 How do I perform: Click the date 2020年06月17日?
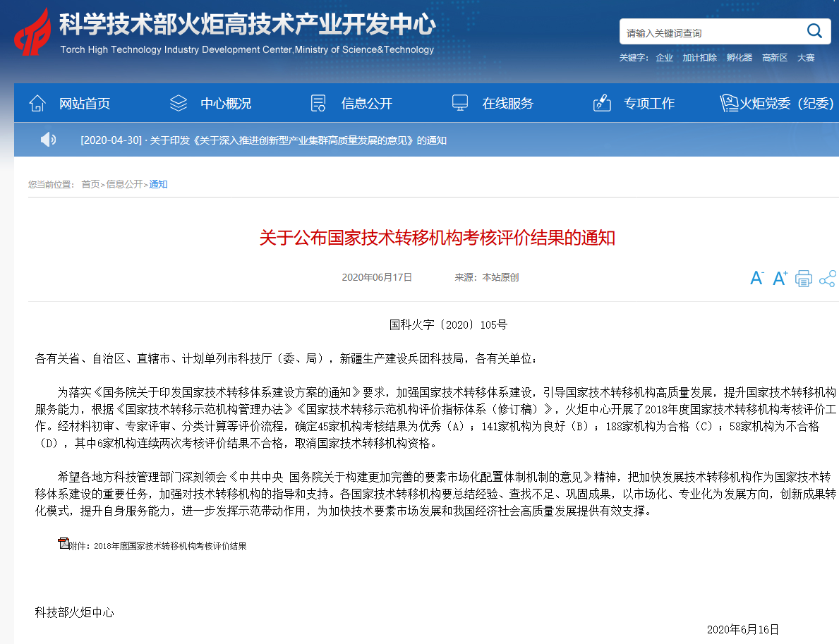click(377, 277)
